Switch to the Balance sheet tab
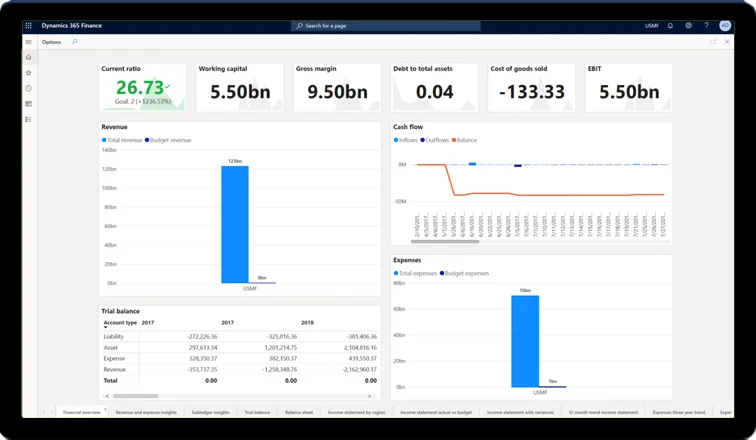Screen dimensions: 756x440 click(x=298, y=412)
